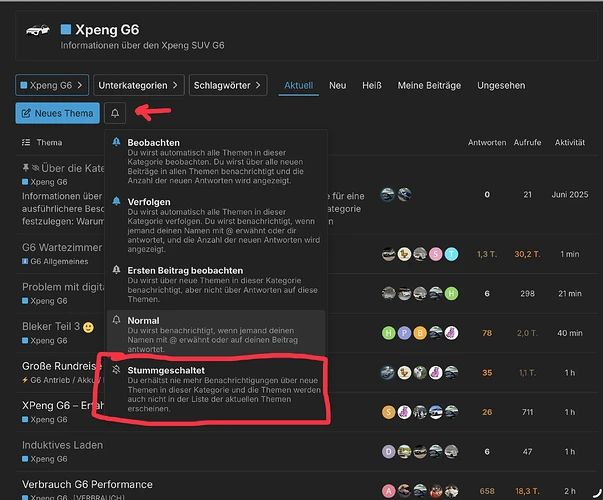This screenshot has height=500, width=603.
Task: Show the Meine Beiträge tab
Action: tap(429, 85)
